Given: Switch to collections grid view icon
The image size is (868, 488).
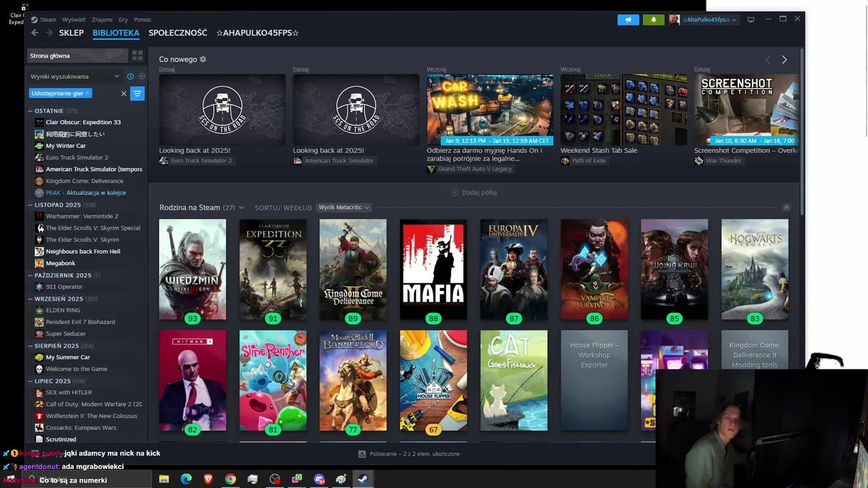Looking at the screenshot, I should tap(138, 56).
